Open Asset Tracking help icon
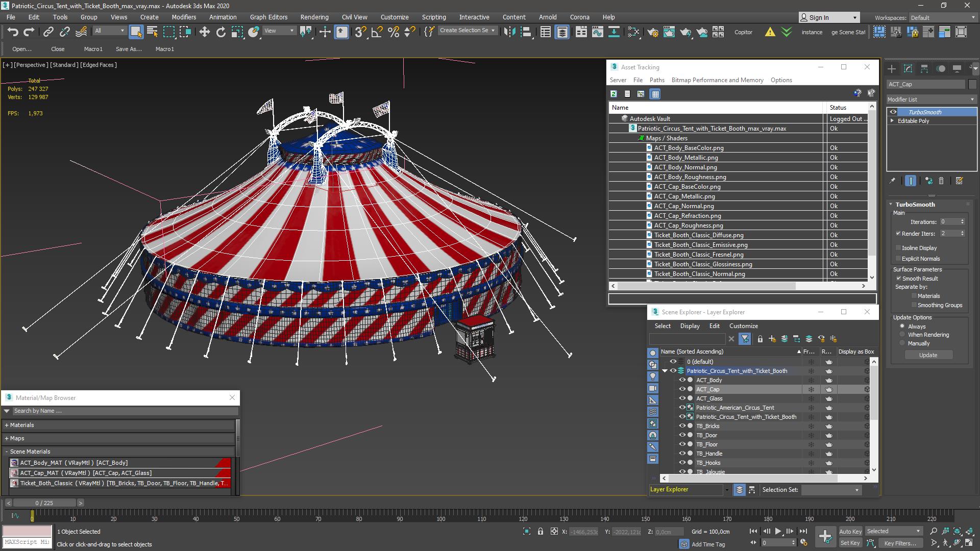This screenshot has width=980, height=551. 857,93
